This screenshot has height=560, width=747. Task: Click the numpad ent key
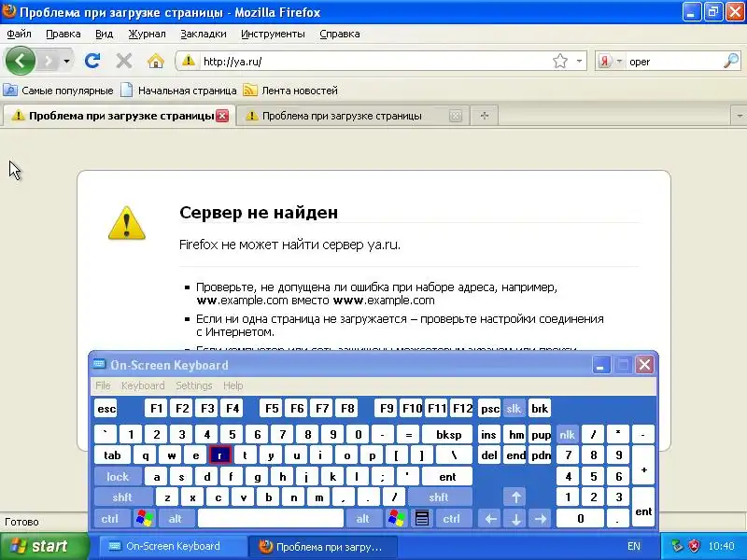(643, 507)
